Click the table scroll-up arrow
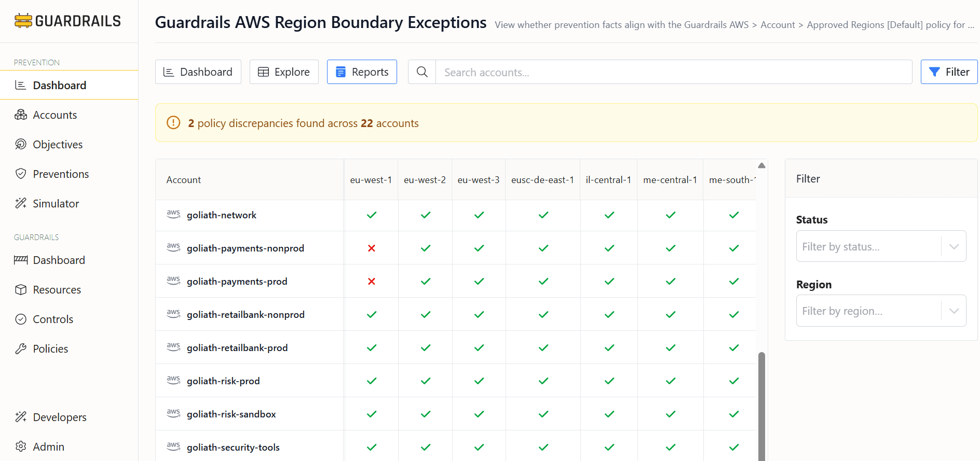 point(761,165)
